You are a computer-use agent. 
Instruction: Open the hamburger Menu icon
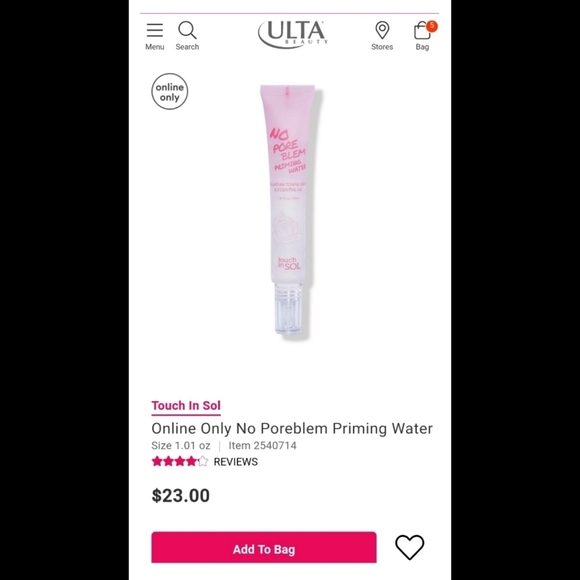click(x=155, y=30)
